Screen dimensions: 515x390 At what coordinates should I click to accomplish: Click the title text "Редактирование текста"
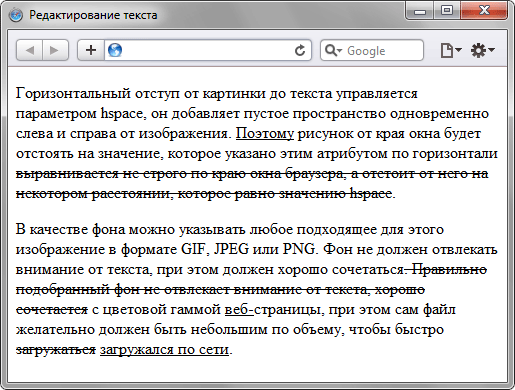coord(93,15)
